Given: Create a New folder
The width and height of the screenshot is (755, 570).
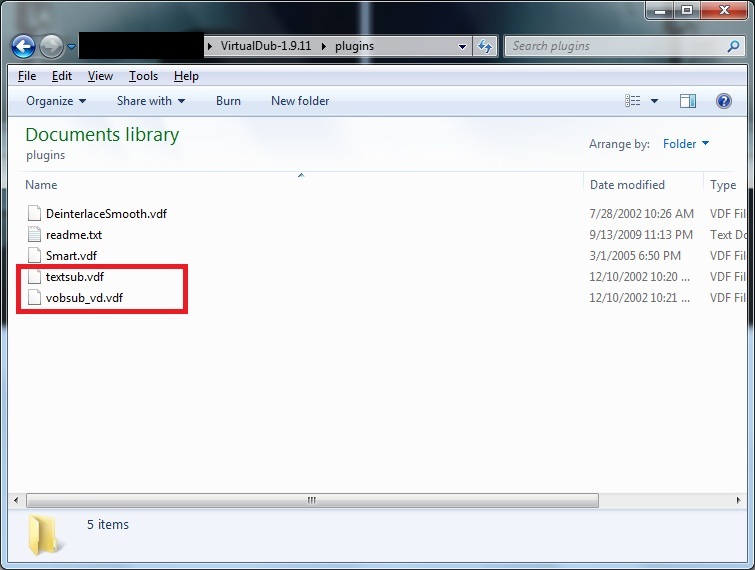Looking at the screenshot, I should [300, 101].
